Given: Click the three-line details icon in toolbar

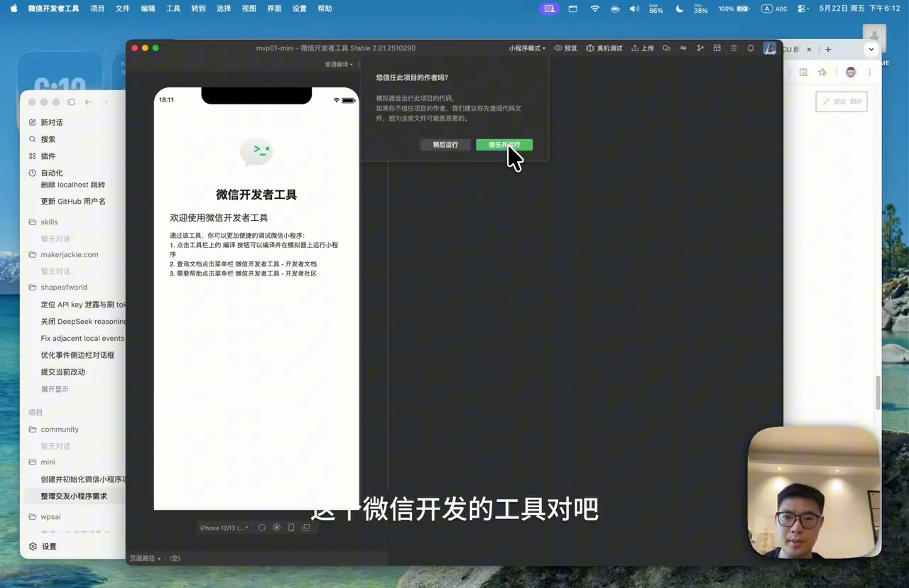Looking at the screenshot, I should point(734,48).
